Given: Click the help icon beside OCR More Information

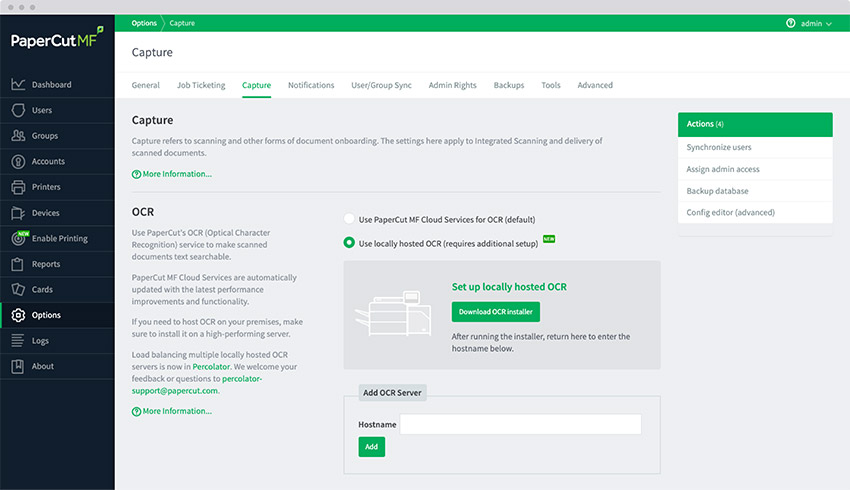Looking at the screenshot, I should tap(136, 411).
